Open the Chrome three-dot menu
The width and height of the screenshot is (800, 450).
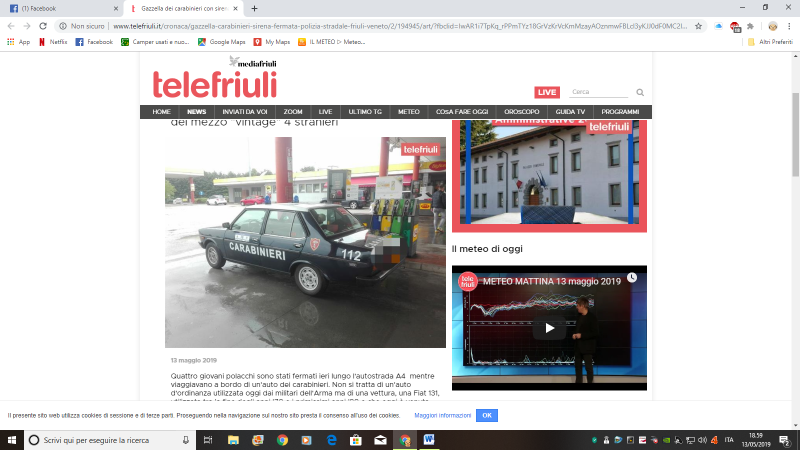[x=789, y=25]
